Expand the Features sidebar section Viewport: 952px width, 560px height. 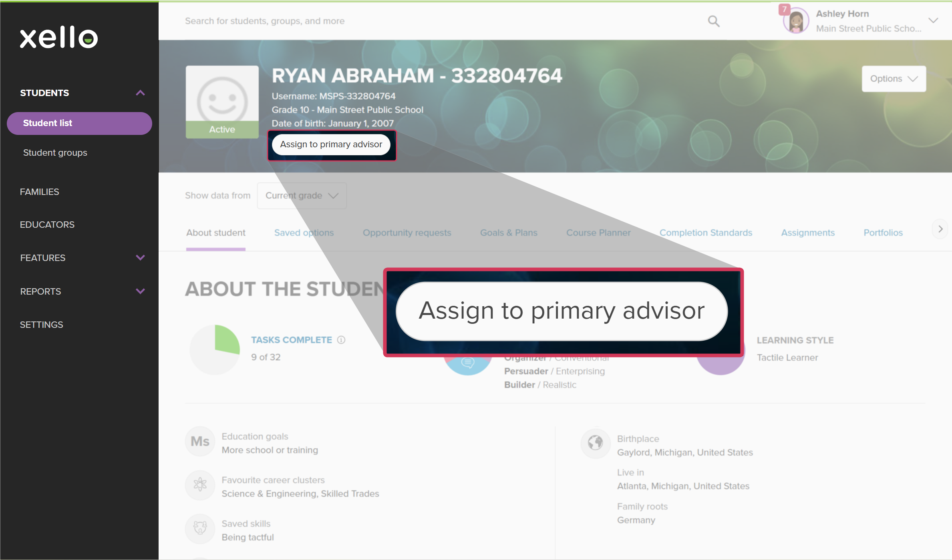[140, 258]
